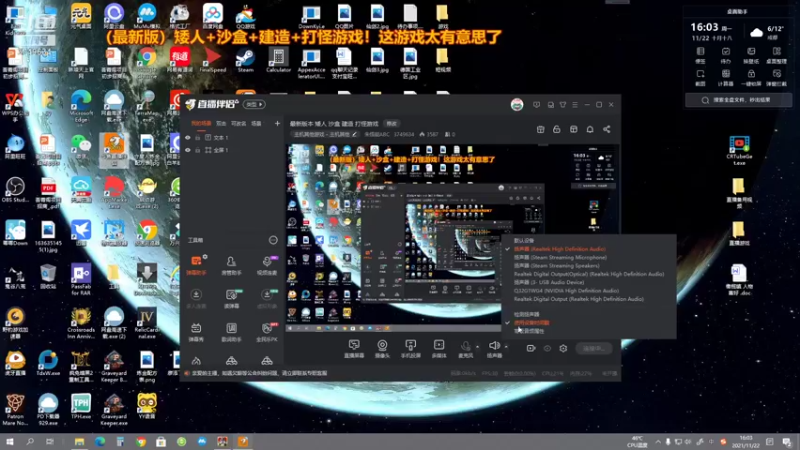Open the 弹幕助手 tool in the toolbox

pyautogui.click(x=196, y=266)
